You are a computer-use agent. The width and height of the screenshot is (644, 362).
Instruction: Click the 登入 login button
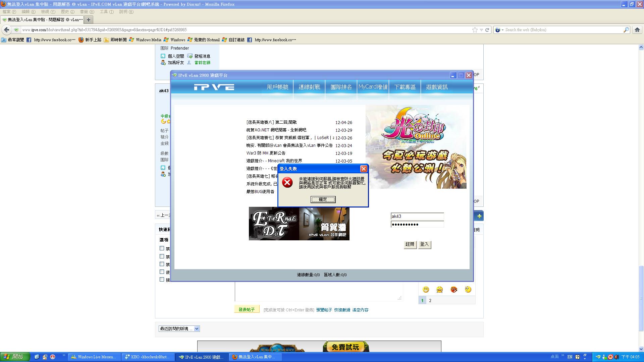click(424, 244)
